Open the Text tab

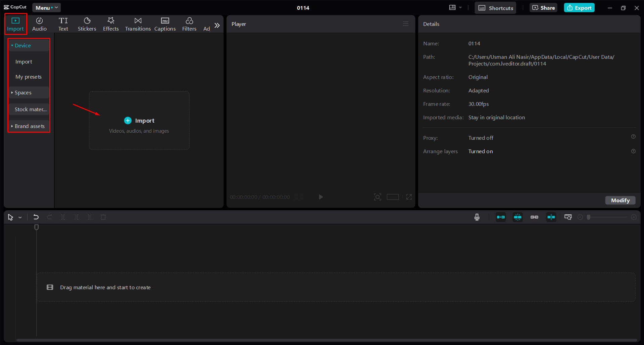pos(63,24)
